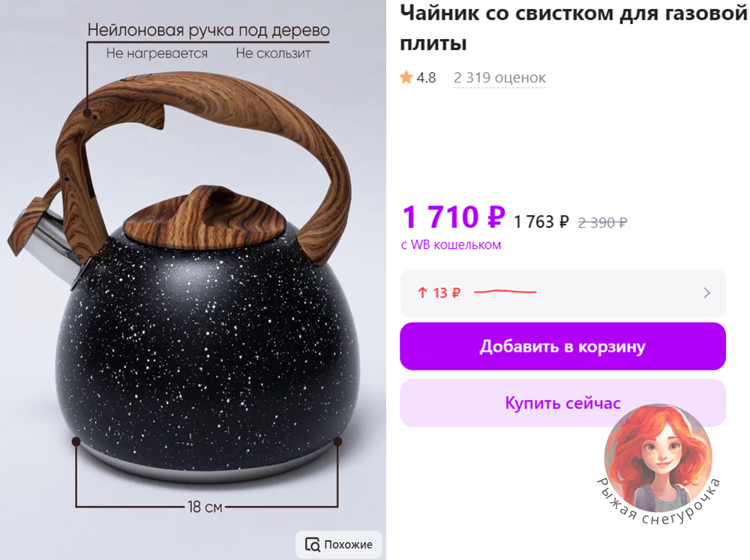Click the crossed-out 2 390 ₽ price
The image size is (750, 560).
[x=602, y=223]
